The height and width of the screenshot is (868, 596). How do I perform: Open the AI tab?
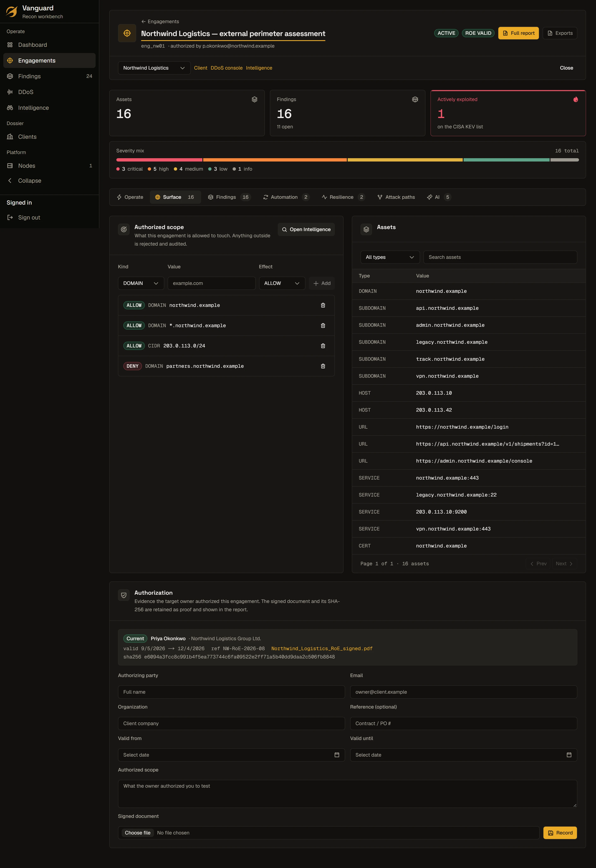439,197
